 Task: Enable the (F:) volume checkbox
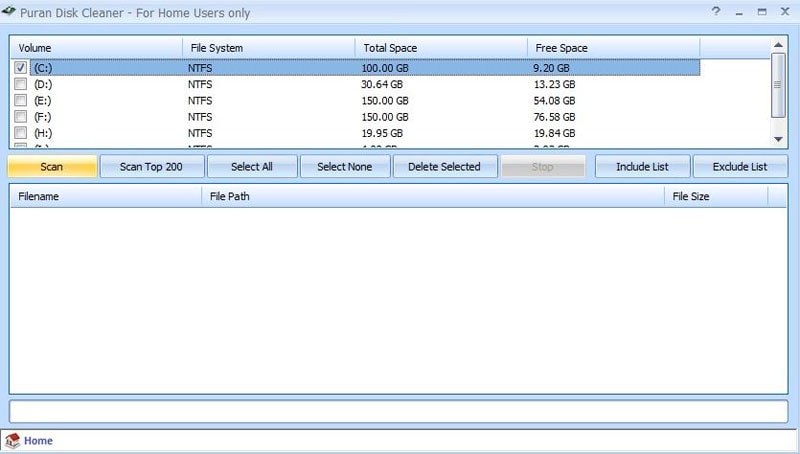20,116
